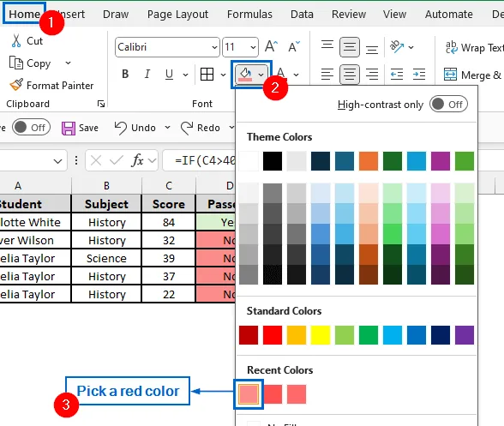
Task: Toggle Italic formatting
Action: pyautogui.click(x=147, y=75)
